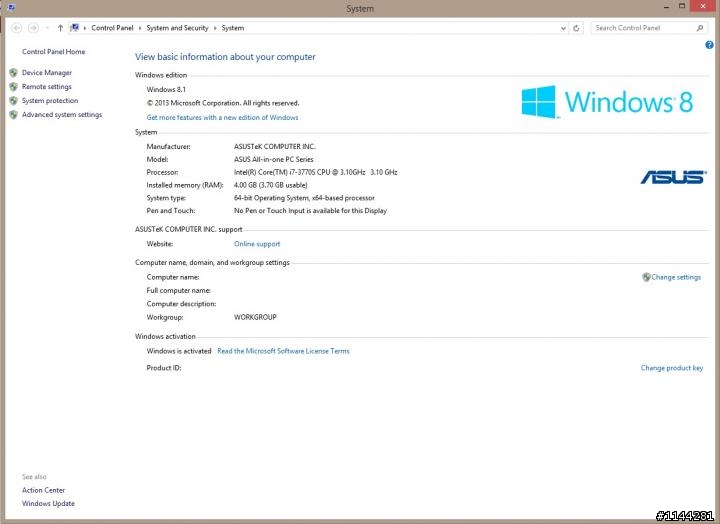Screen dimensions: 720x524
Task: Click the Forward navigation arrow
Action: pyautogui.click(x=33, y=28)
